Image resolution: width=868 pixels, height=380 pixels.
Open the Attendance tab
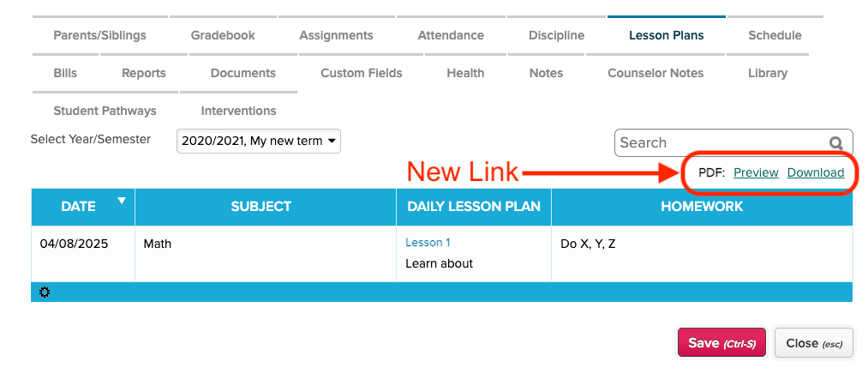click(451, 36)
